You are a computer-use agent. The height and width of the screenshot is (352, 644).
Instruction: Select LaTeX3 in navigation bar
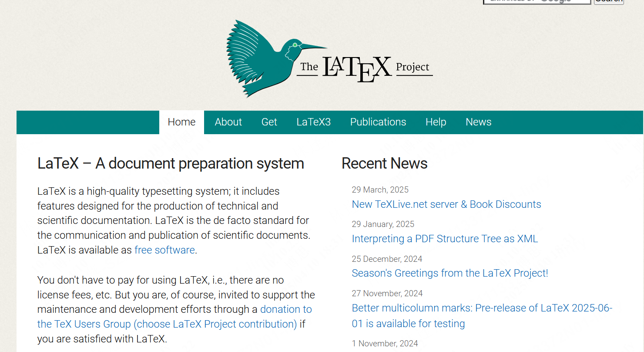(314, 122)
